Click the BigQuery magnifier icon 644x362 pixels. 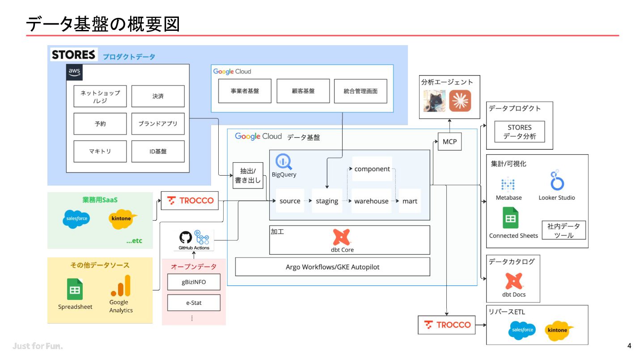(284, 161)
